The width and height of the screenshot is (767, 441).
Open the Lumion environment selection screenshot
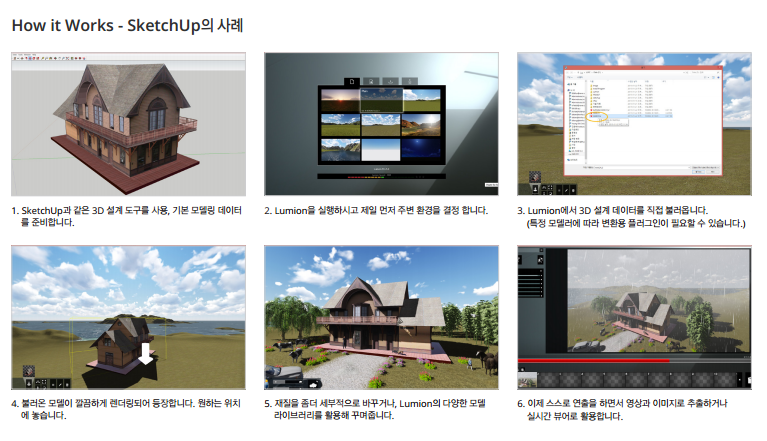point(382,124)
